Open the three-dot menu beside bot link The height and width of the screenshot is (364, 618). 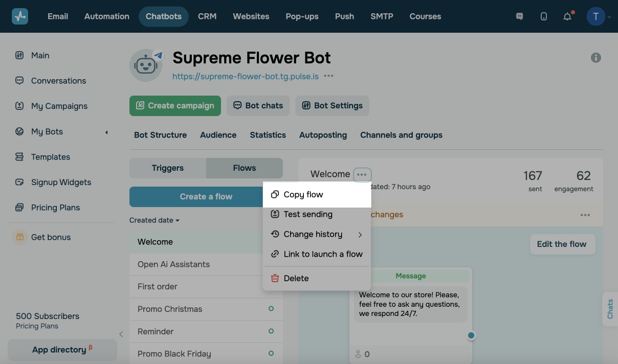point(328,76)
